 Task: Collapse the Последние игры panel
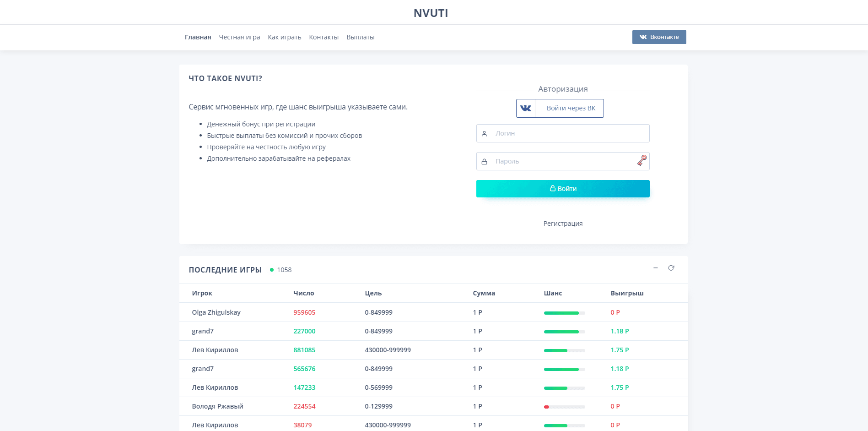pyautogui.click(x=655, y=268)
